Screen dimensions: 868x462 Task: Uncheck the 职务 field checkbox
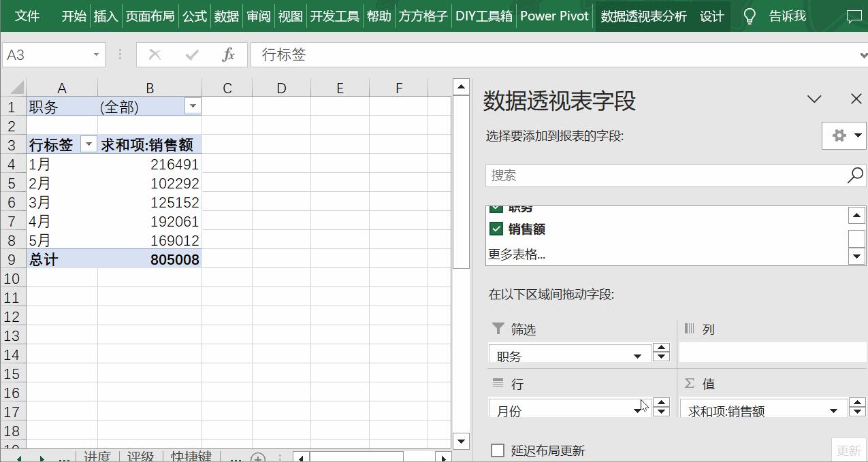(x=496, y=208)
